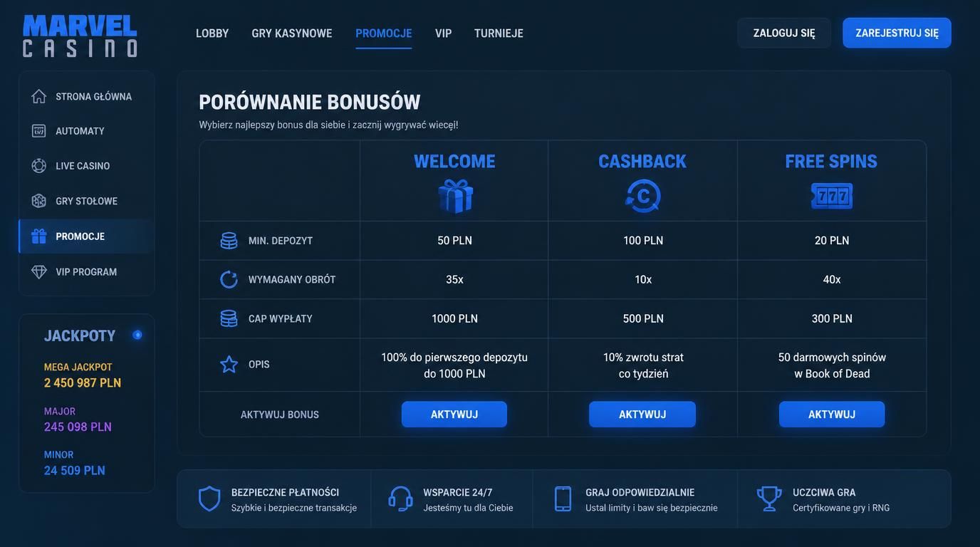
Task: Open Automaty from the sidebar
Action: [86, 131]
